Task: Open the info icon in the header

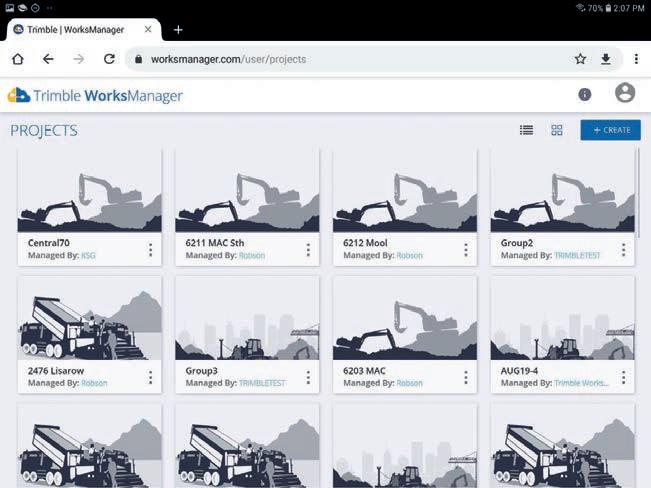Action: pos(585,94)
